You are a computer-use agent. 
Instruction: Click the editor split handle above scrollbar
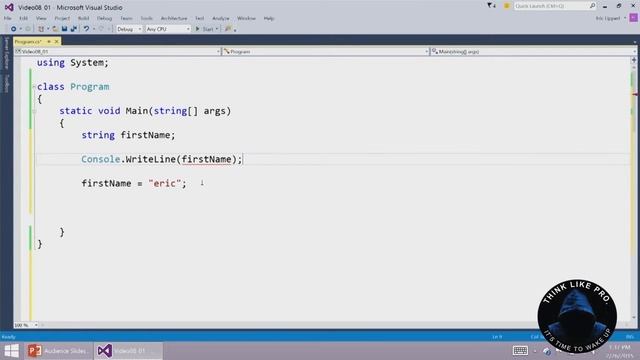point(634,60)
